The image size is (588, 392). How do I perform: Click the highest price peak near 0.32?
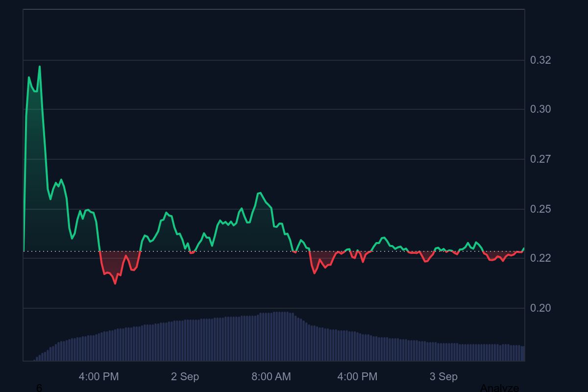(40, 67)
